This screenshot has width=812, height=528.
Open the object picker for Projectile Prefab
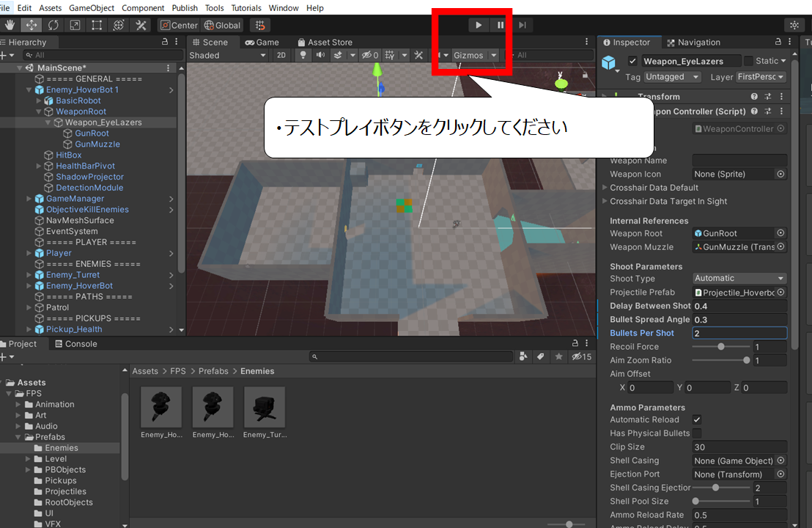tap(780, 293)
